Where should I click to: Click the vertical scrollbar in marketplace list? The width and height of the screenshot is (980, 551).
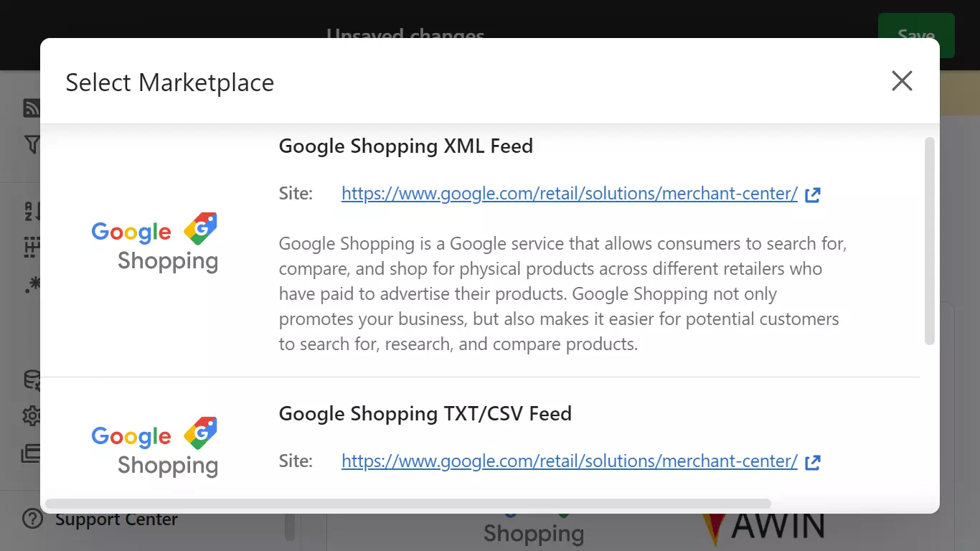930,240
